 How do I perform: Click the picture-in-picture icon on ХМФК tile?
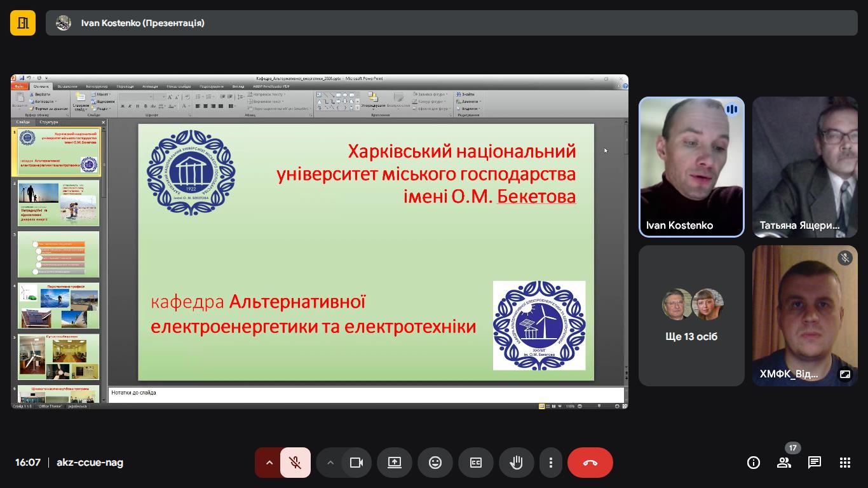coord(844,374)
